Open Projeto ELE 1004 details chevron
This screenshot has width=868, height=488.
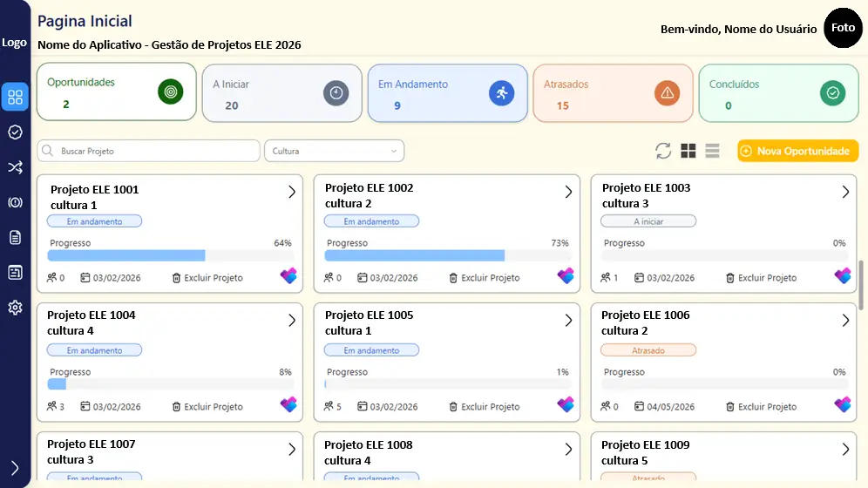(292, 321)
